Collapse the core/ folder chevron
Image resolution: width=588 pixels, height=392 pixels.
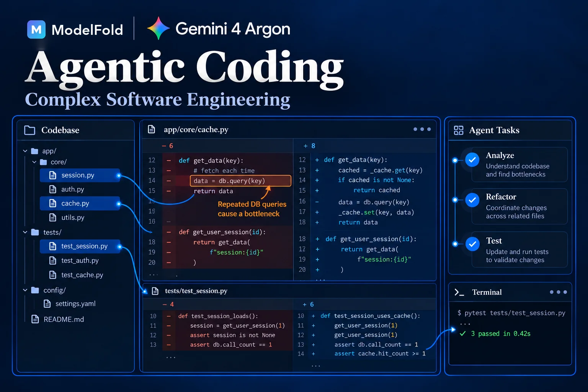[x=34, y=162]
